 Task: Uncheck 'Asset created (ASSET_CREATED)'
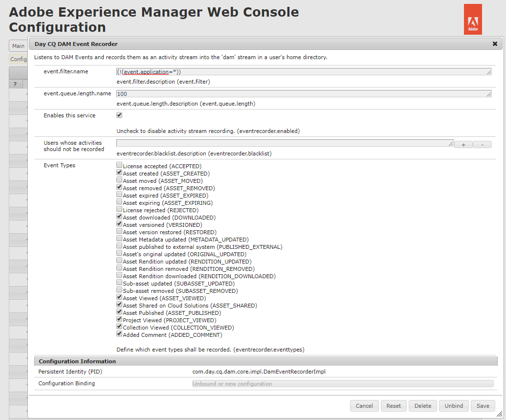pyautogui.click(x=119, y=173)
